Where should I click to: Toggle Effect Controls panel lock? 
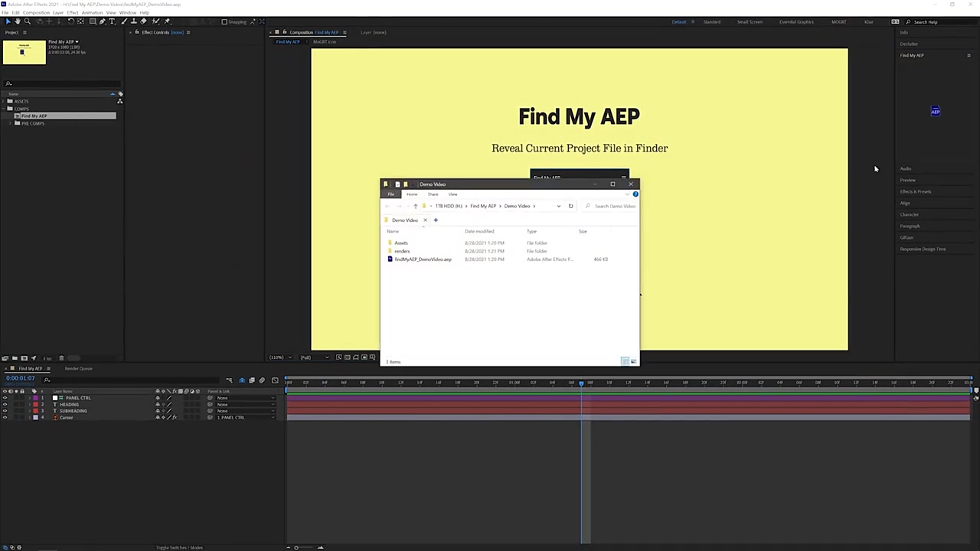click(137, 32)
